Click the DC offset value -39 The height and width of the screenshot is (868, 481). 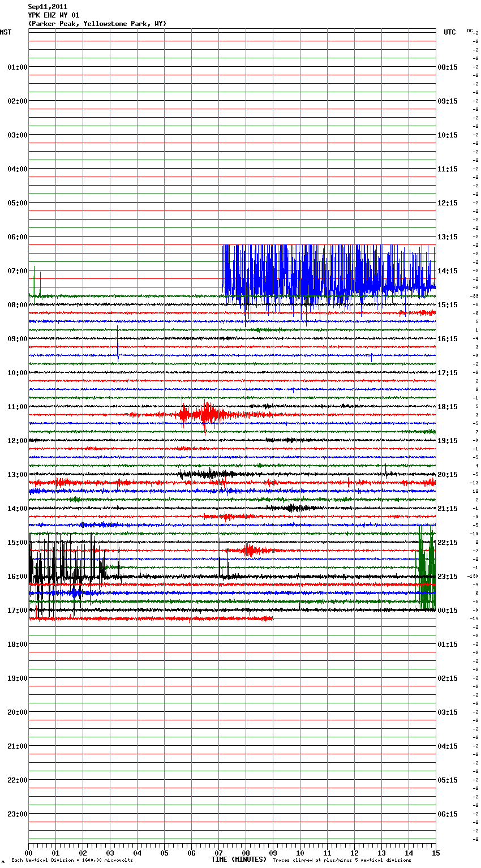(x=474, y=296)
